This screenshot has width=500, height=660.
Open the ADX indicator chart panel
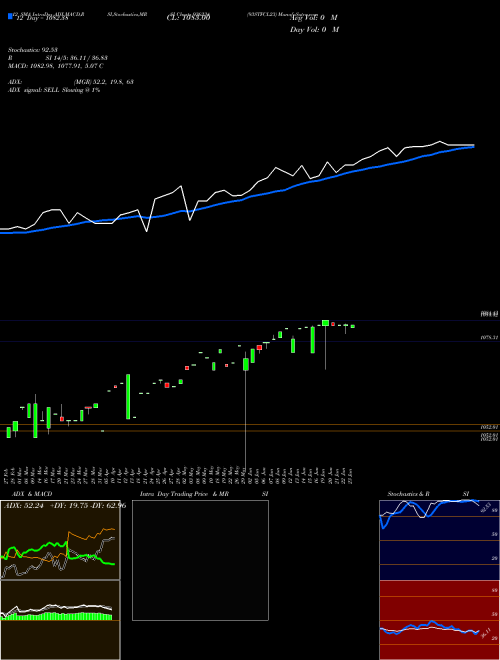60,540
